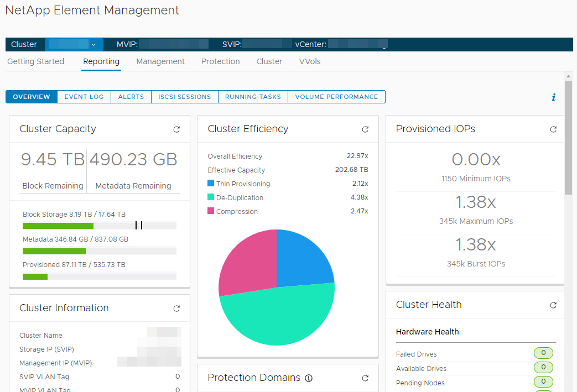The height and width of the screenshot is (392, 577).
Task: Open the blue italic info help icon
Action: point(553,97)
